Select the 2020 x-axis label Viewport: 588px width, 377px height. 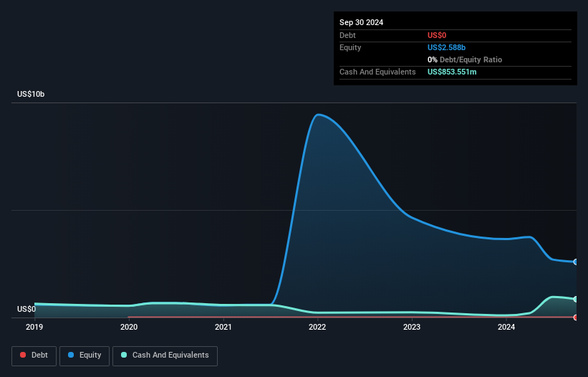click(129, 327)
